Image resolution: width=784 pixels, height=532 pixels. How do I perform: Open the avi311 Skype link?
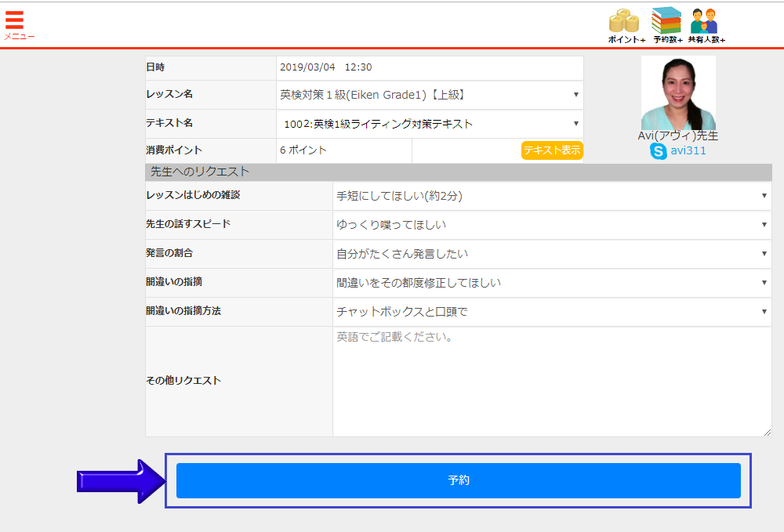pos(688,150)
